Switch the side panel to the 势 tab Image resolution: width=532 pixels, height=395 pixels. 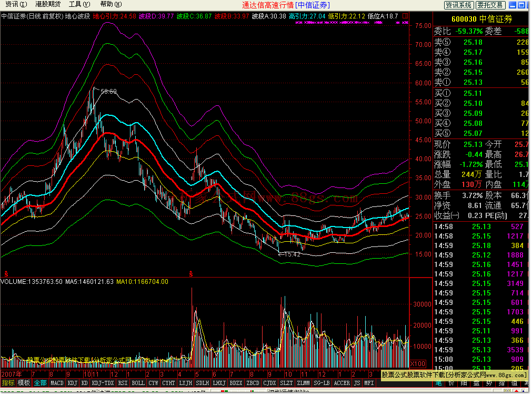tap(489, 383)
